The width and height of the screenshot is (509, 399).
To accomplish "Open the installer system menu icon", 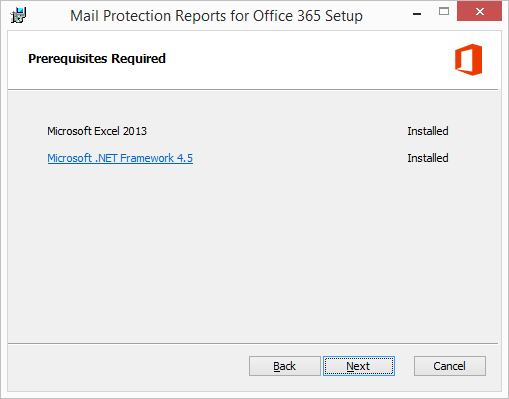I will point(18,15).
